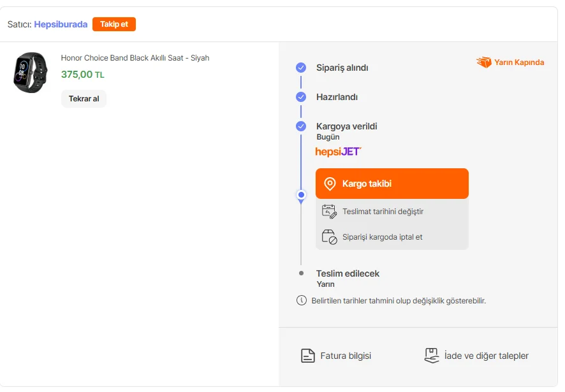565x392 pixels.
Task: Open Kargo takibi tracking
Action: coord(392,184)
